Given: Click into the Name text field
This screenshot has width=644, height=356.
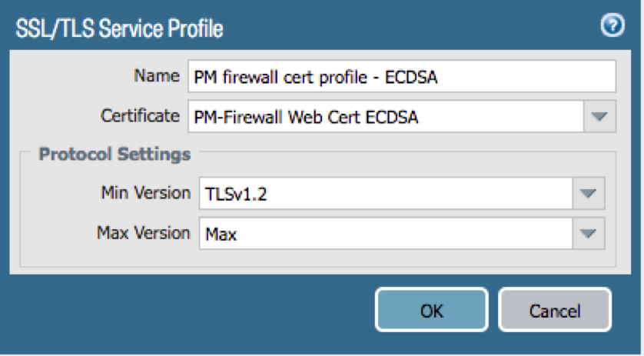Looking at the screenshot, I should tap(401, 77).
